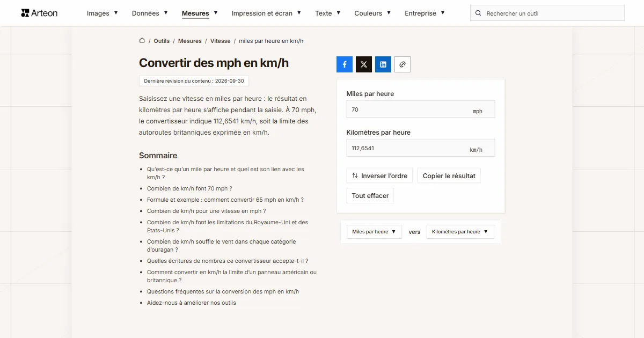Open catégorie d'ouragan wind link
The width and height of the screenshot is (644, 338).
[222, 245]
